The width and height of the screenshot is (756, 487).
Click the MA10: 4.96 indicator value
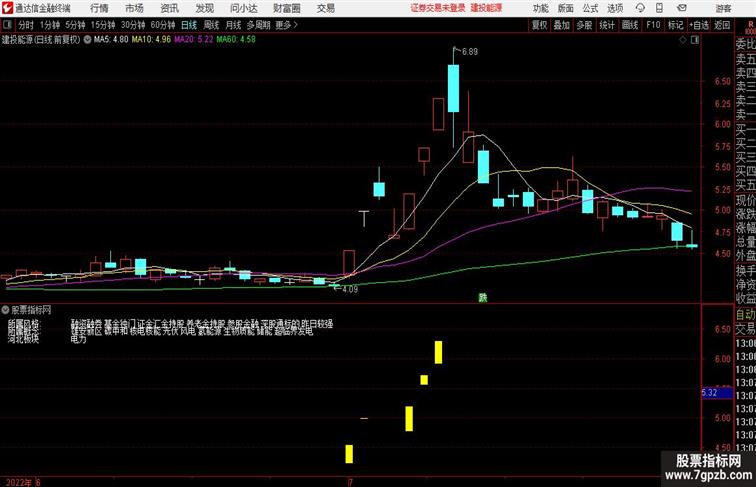pyautogui.click(x=151, y=40)
